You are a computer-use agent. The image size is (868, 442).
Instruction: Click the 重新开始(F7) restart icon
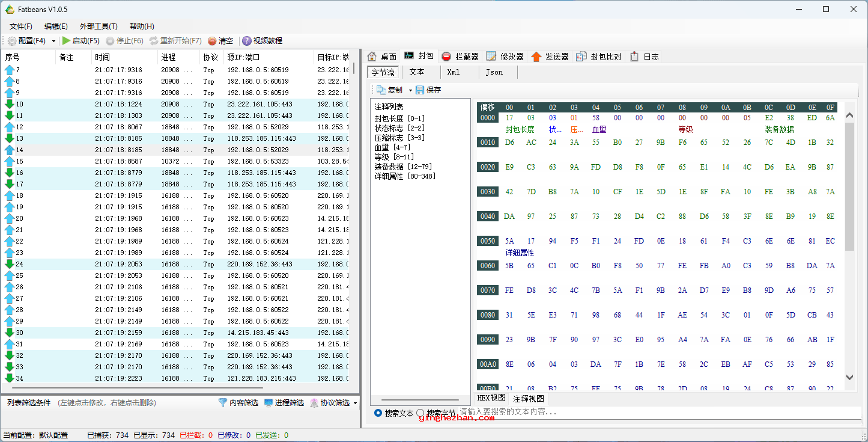pyautogui.click(x=154, y=41)
